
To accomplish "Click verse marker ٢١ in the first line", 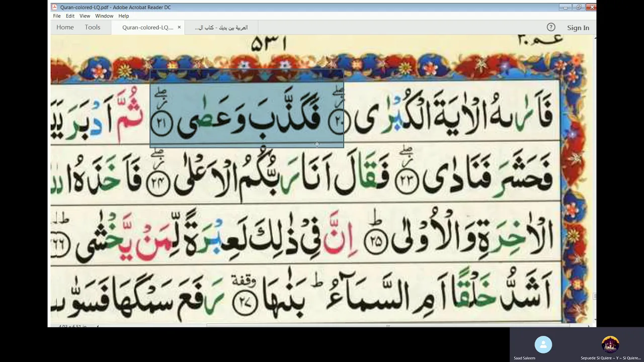I will click(162, 124).
